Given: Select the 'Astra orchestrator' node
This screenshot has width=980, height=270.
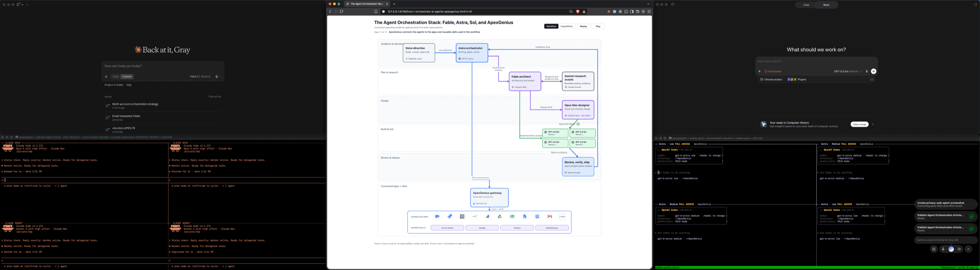Looking at the screenshot, I should 472,53.
